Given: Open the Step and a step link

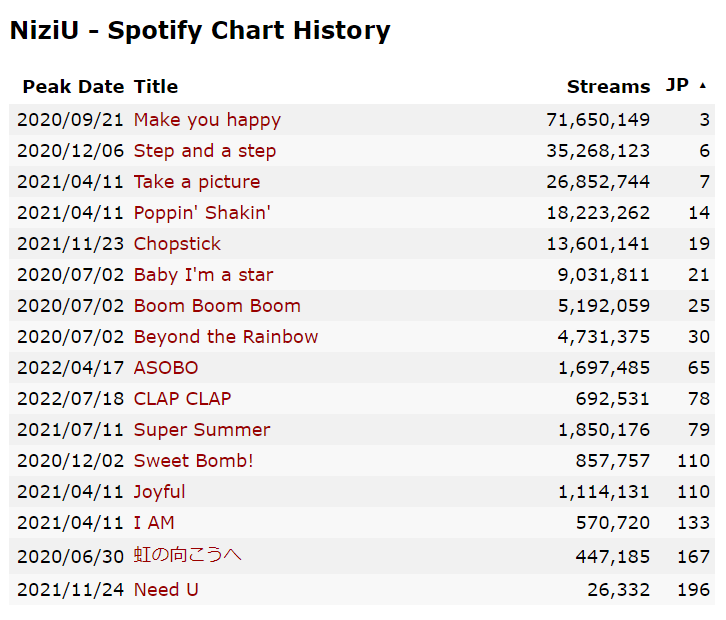Looking at the screenshot, I should (x=205, y=151).
